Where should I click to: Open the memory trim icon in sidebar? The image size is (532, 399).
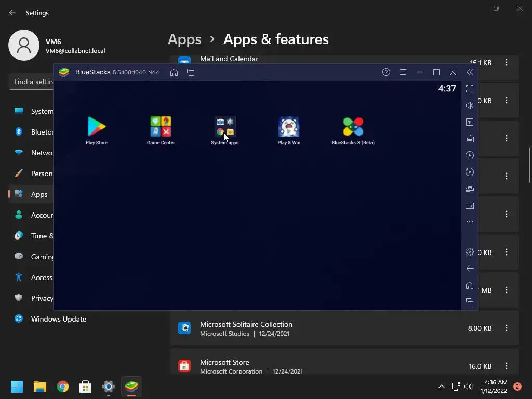pyautogui.click(x=470, y=189)
